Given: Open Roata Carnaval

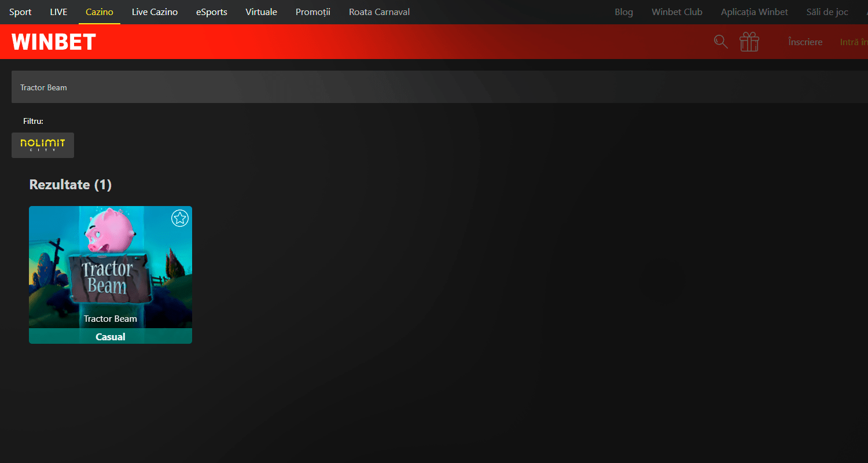Looking at the screenshot, I should (379, 12).
